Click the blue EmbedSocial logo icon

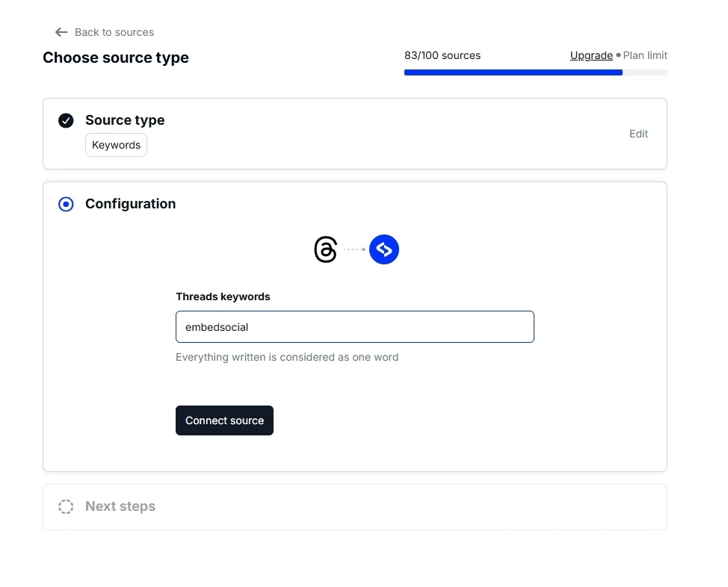coord(384,249)
